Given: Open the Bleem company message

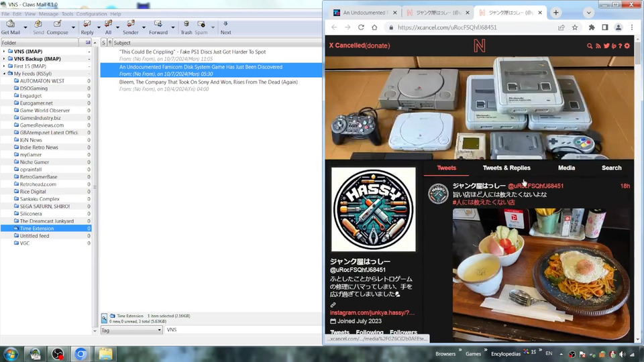Looking at the screenshot, I should coord(211,85).
